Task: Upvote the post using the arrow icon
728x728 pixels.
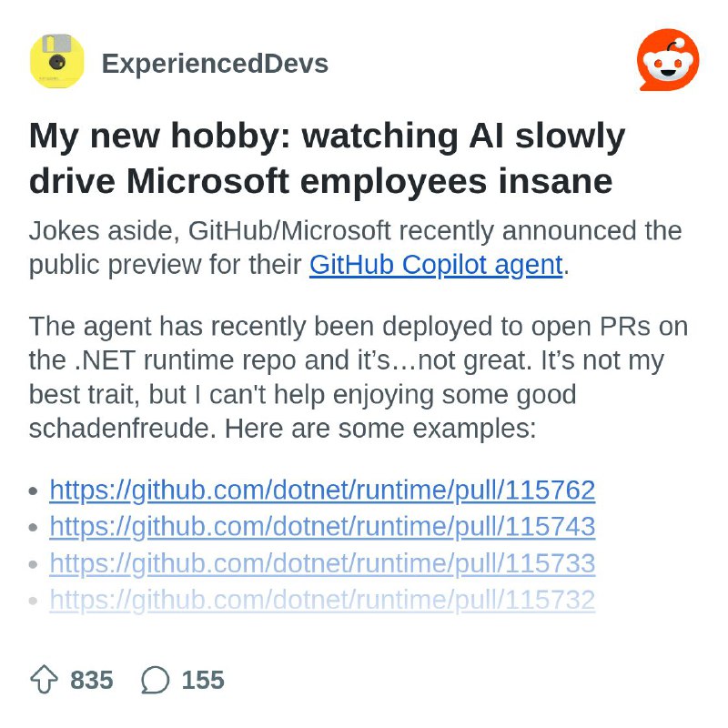Action: point(44,680)
